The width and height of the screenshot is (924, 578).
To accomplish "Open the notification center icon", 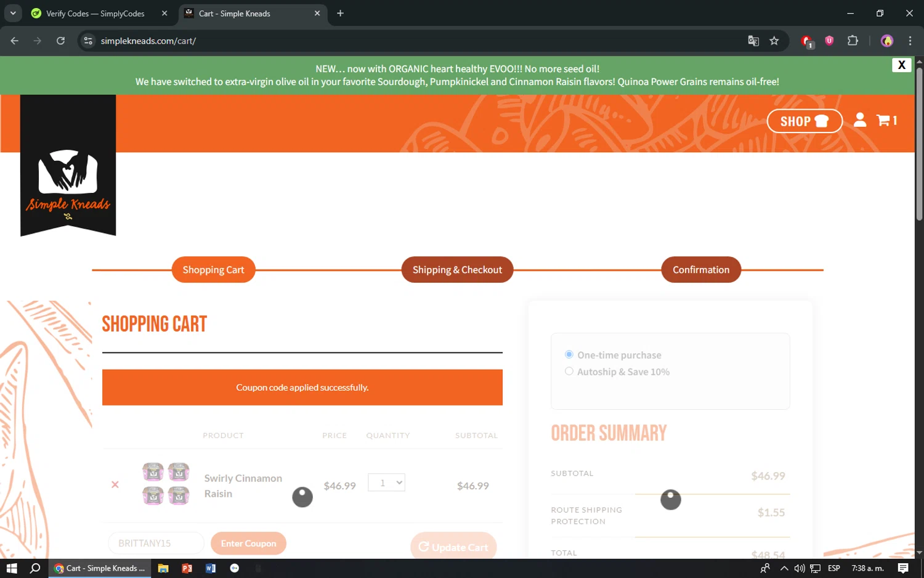I will click(903, 568).
